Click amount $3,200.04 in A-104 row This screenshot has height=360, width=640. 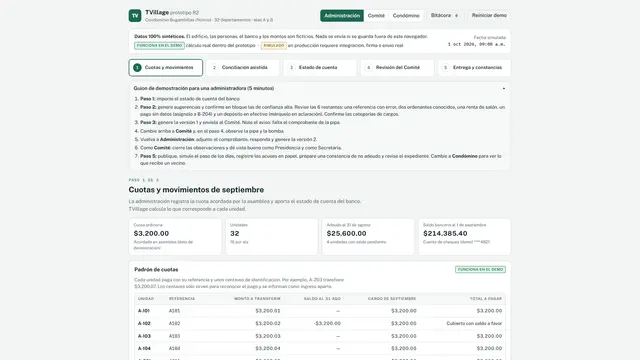tap(268, 349)
